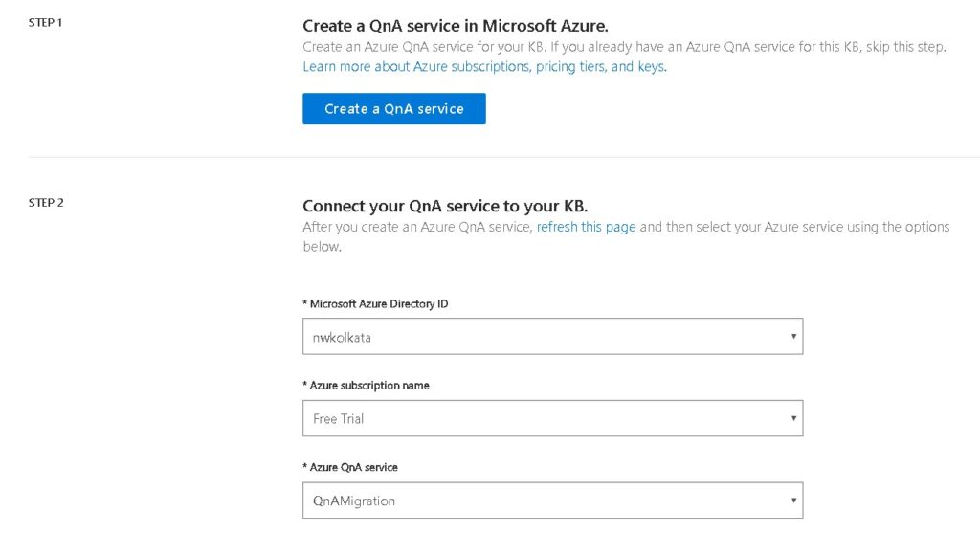Click the divider line between the steps
The height and width of the screenshot is (534, 980).
503,157
